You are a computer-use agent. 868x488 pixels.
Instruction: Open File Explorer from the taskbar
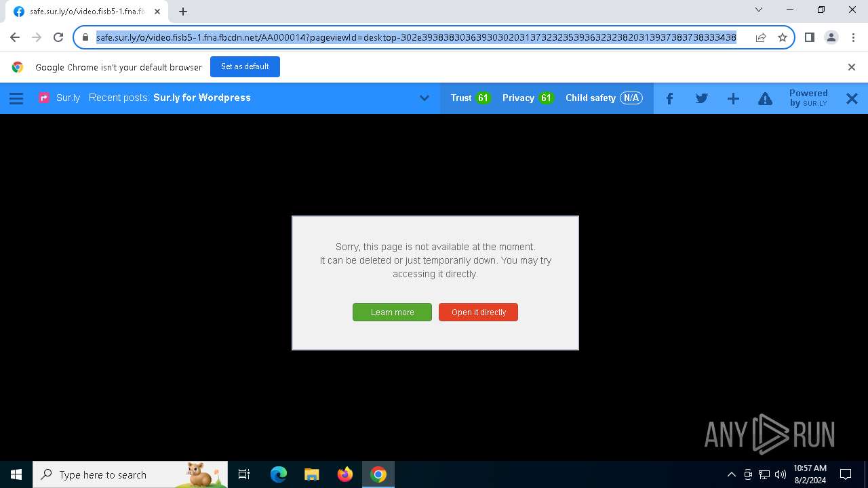[311, 474]
